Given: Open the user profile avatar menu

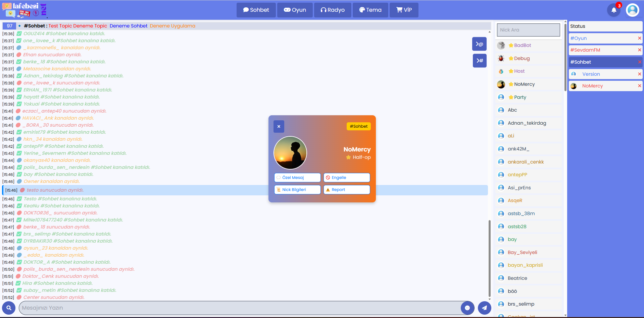Looking at the screenshot, I should (x=632, y=10).
